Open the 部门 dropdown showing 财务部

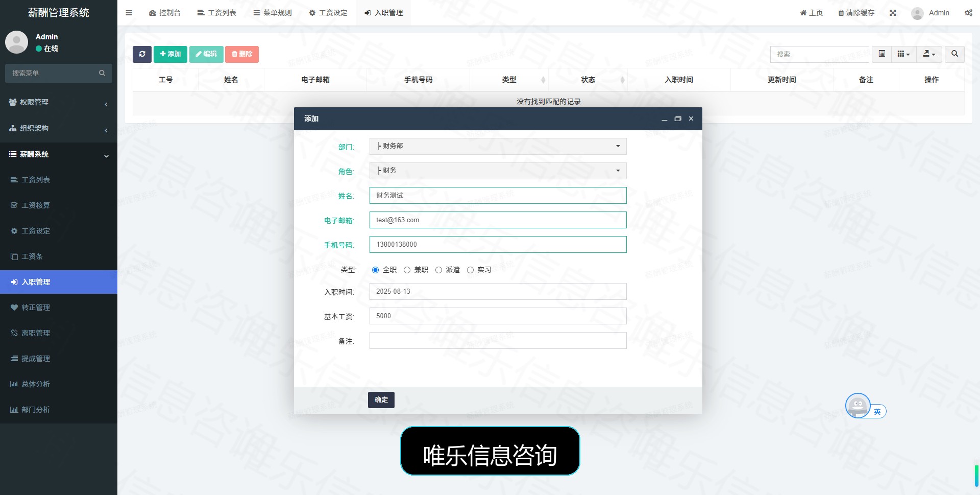[x=498, y=146]
